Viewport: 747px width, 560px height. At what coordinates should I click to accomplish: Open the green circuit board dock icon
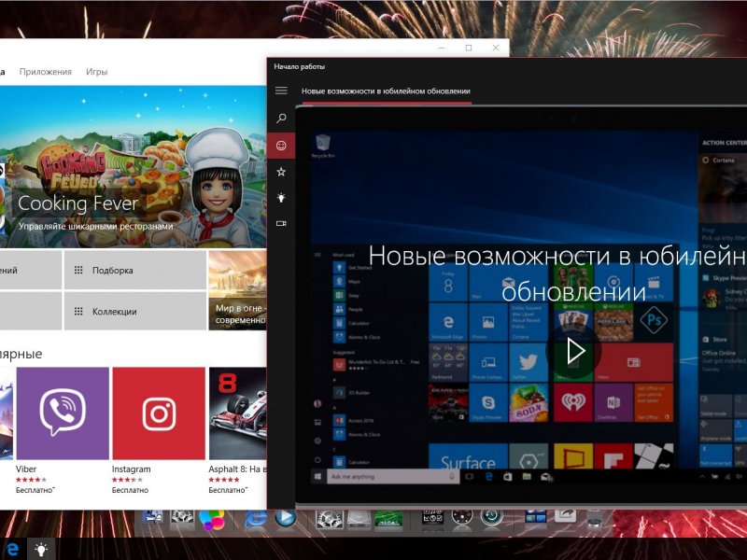coord(388,519)
